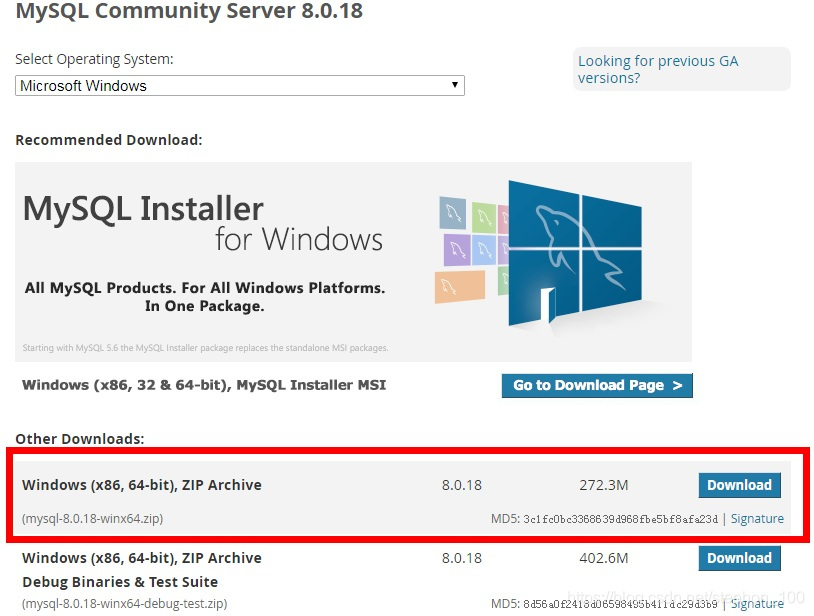Click the light blue dolphin tile in the banner
Screen dimensions: 814x616
click(x=484, y=250)
